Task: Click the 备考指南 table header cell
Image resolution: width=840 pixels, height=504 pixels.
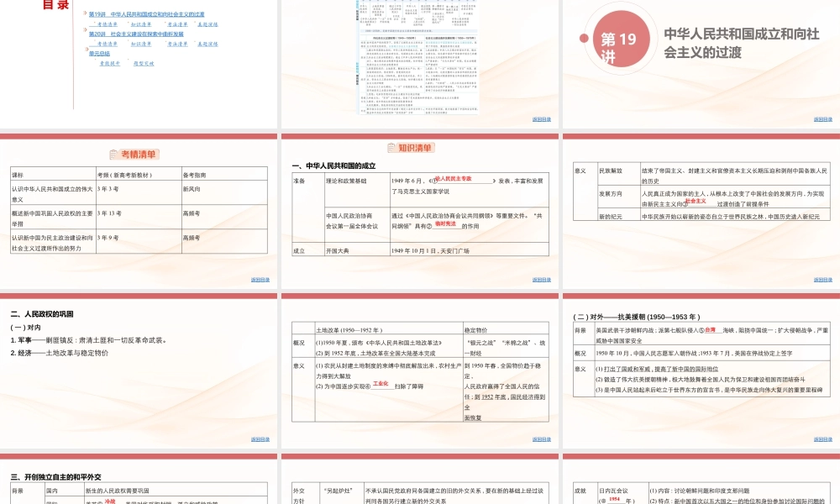Action: pyautogui.click(x=224, y=175)
